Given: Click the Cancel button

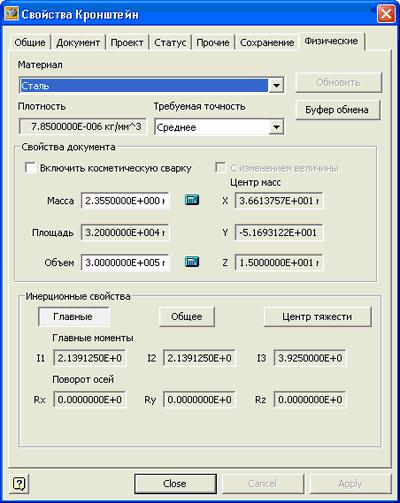Looking at the screenshot, I should pyautogui.click(x=263, y=484).
